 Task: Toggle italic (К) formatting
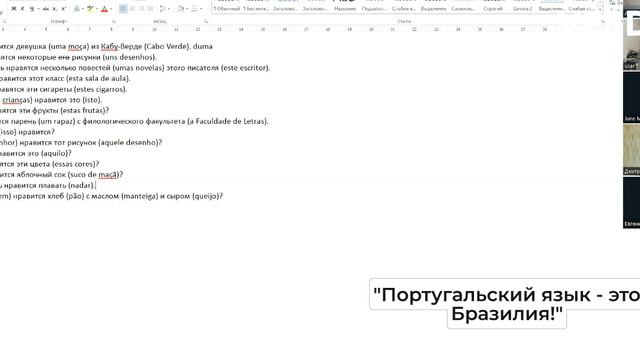(22, 9)
